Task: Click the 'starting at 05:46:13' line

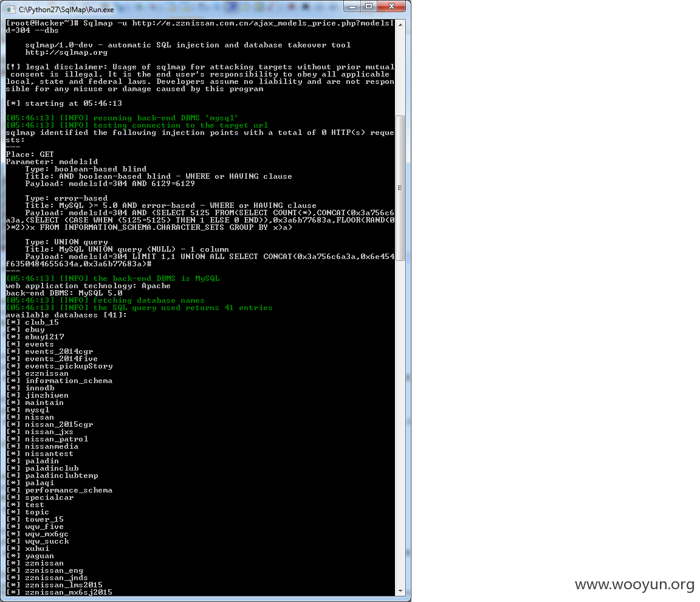Action: [64, 103]
